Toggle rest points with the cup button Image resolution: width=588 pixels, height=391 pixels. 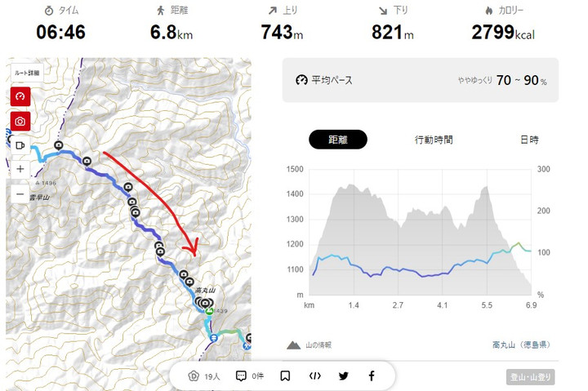20,145
